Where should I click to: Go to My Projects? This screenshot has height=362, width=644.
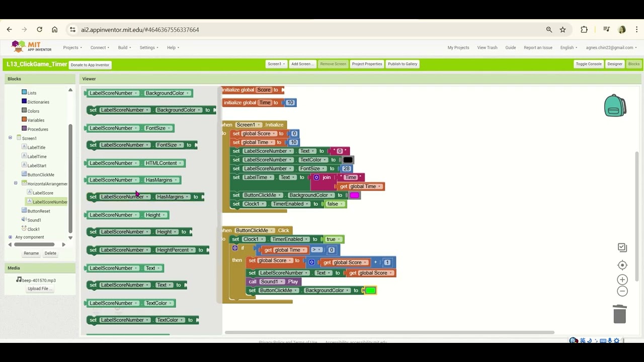pos(458,47)
